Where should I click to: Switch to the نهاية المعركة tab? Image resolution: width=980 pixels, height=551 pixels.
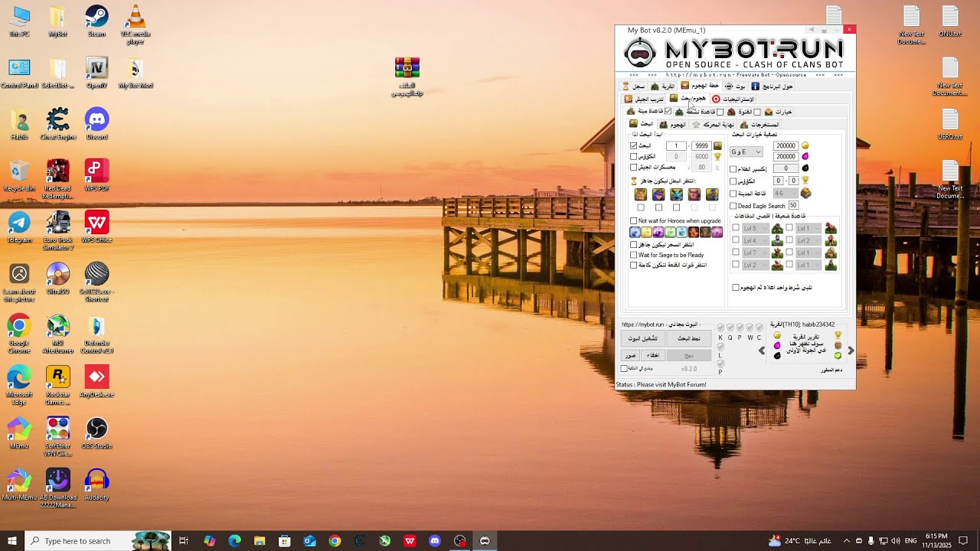pos(714,124)
